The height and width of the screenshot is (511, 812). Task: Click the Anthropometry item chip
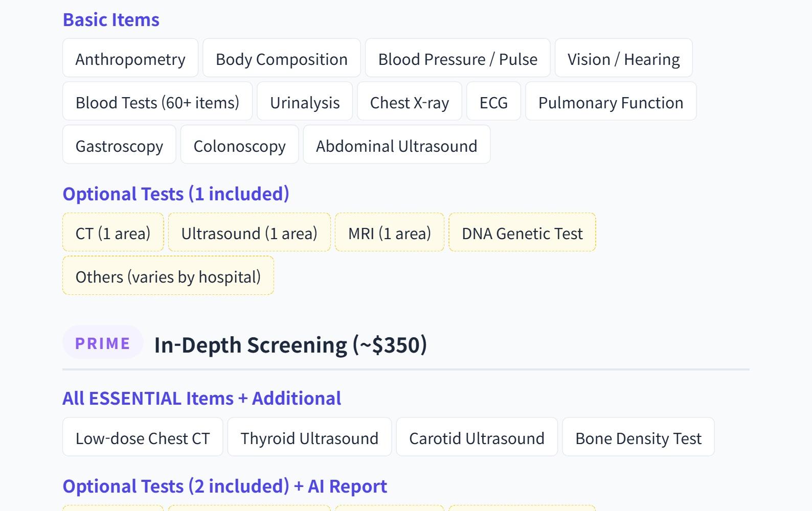(130, 58)
